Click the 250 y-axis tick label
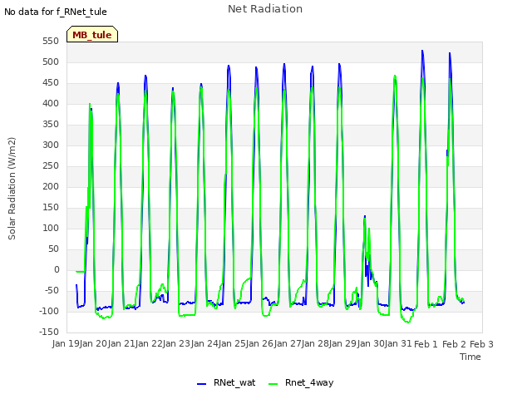 pyautogui.click(x=51, y=166)
